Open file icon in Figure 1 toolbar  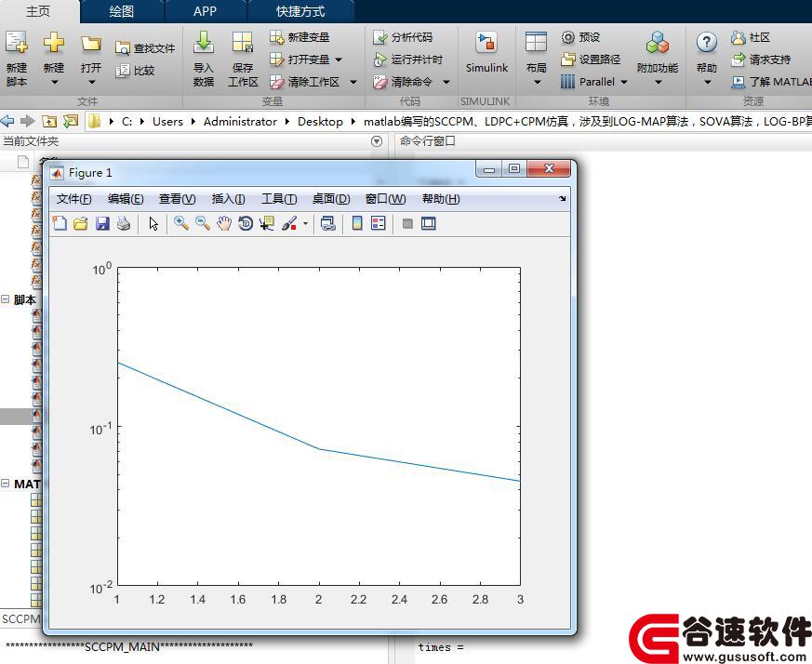81,223
